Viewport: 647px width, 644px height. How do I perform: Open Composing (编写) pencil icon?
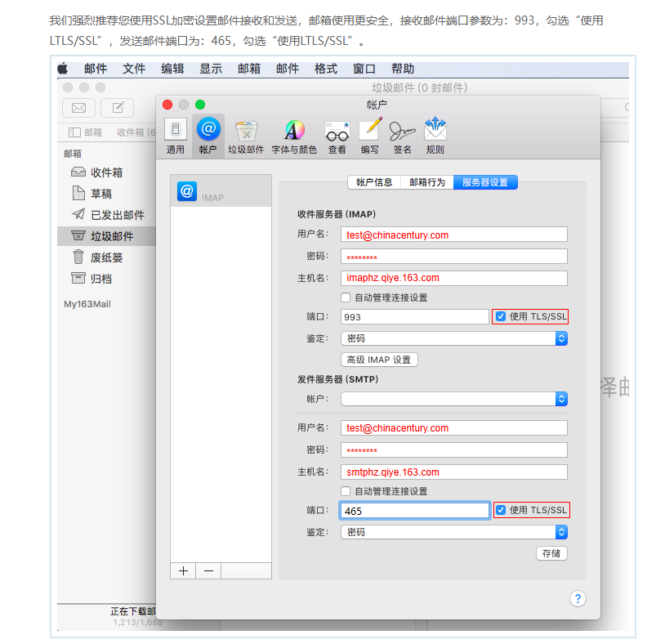[370, 136]
